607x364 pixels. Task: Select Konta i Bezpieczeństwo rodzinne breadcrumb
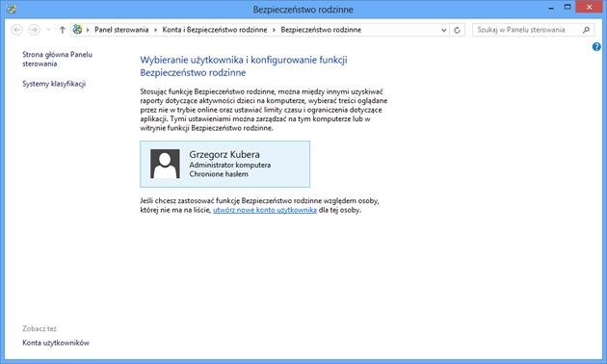pyautogui.click(x=215, y=30)
